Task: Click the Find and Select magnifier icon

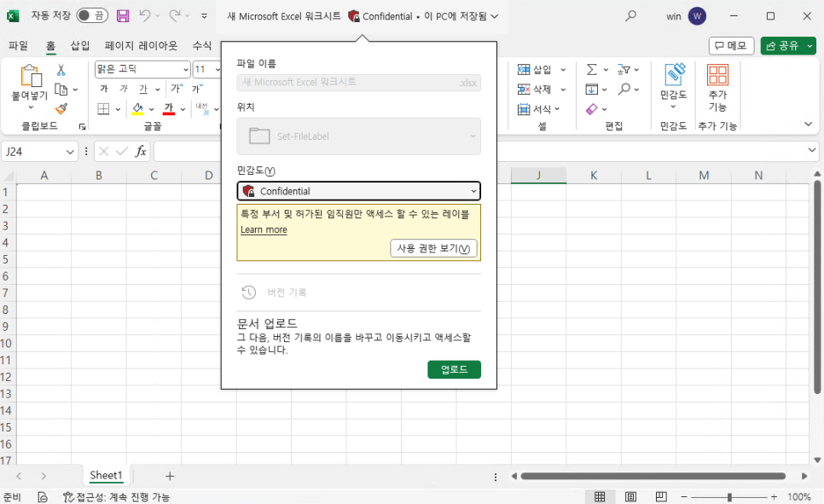Action: pyautogui.click(x=624, y=90)
